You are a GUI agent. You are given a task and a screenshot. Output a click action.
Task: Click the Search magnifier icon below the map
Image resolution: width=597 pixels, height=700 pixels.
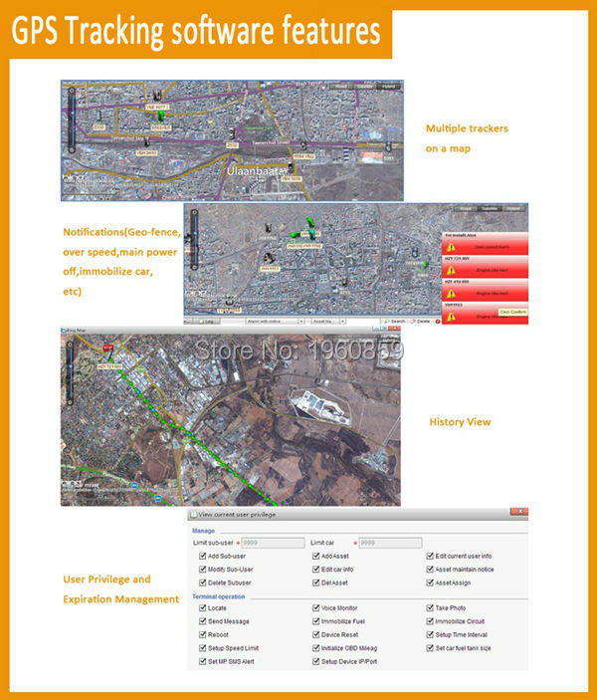click(x=385, y=322)
